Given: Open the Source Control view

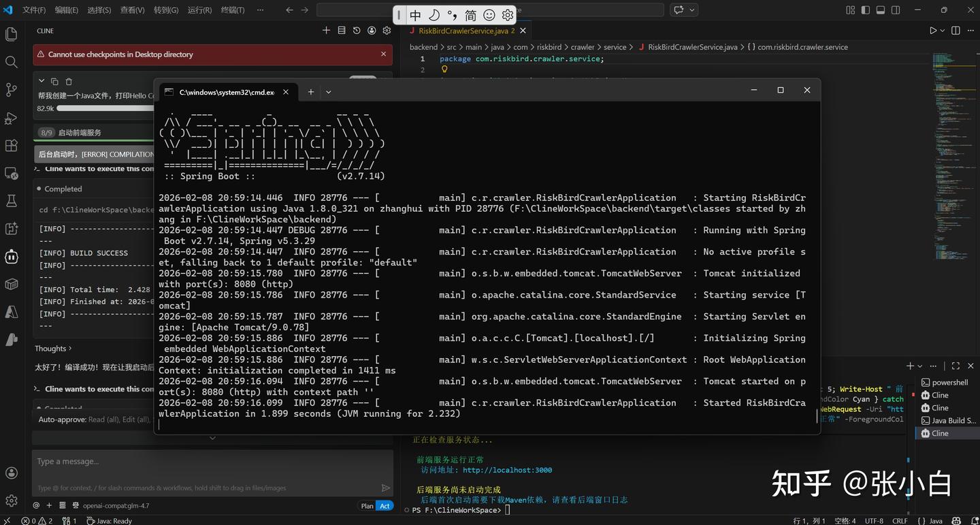Looking at the screenshot, I should [x=11, y=90].
